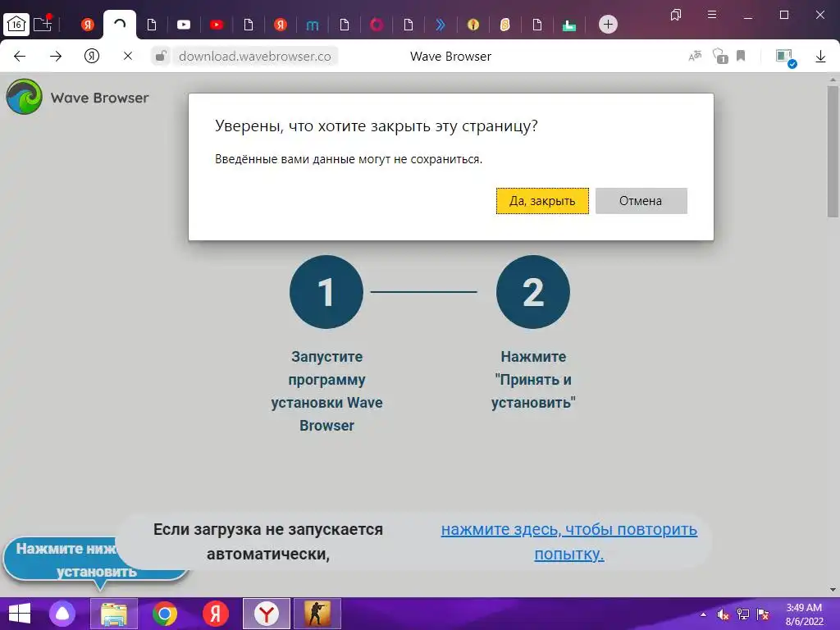The height and width of the screenshot is (630, 840).
Task: Go back to the previous page
Action: 20,57
